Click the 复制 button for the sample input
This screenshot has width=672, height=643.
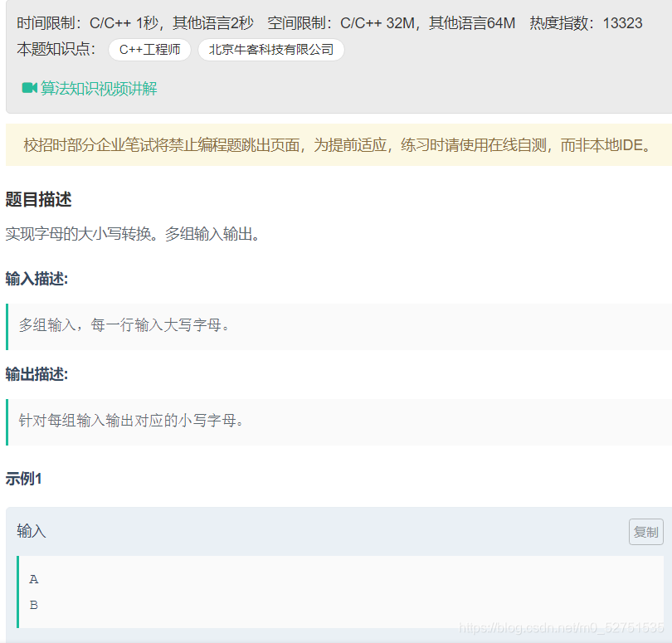[x=645, y=532]
